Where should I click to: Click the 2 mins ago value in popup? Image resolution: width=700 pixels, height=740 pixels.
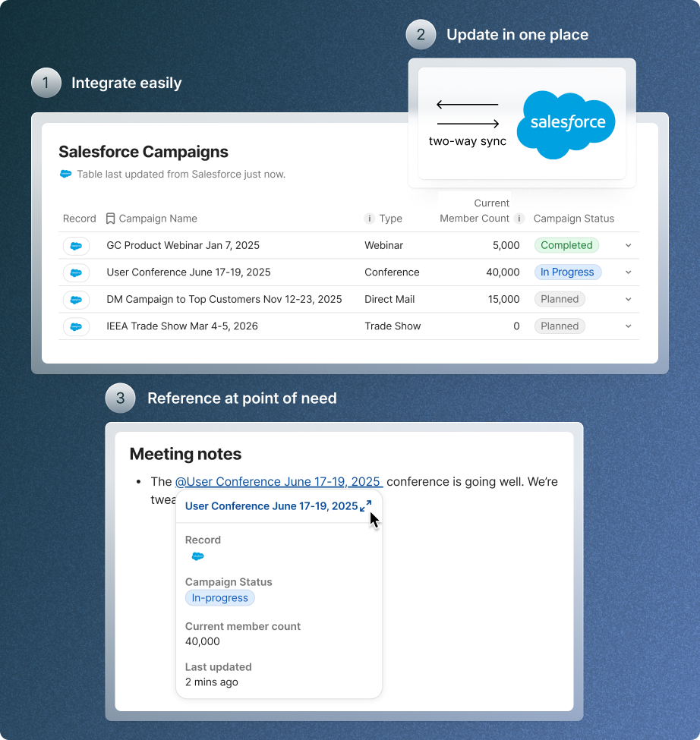click(x=212, y=682)
